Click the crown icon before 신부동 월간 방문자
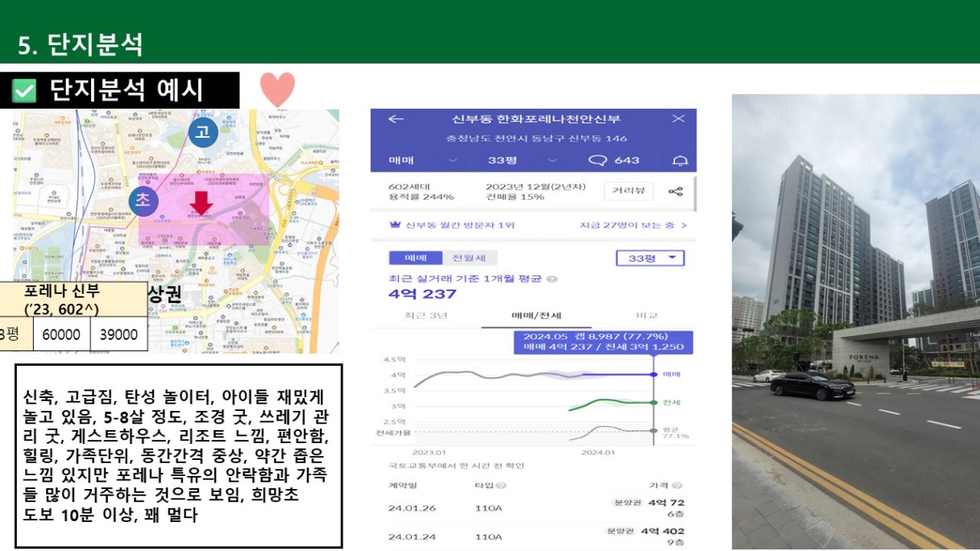The height and width of the screenshot is (551, 980). (395, 226)
